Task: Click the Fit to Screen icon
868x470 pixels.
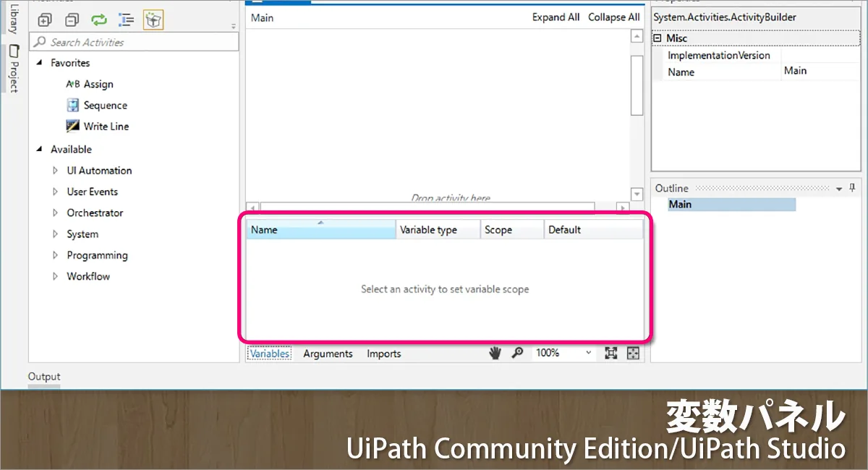Action: click(x=611, y=353)
